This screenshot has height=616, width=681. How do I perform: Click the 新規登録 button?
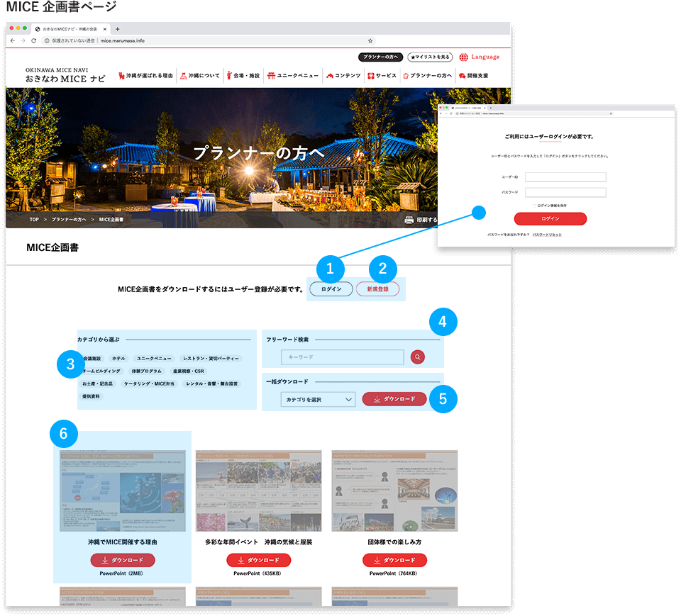click(x=377, y=289)
